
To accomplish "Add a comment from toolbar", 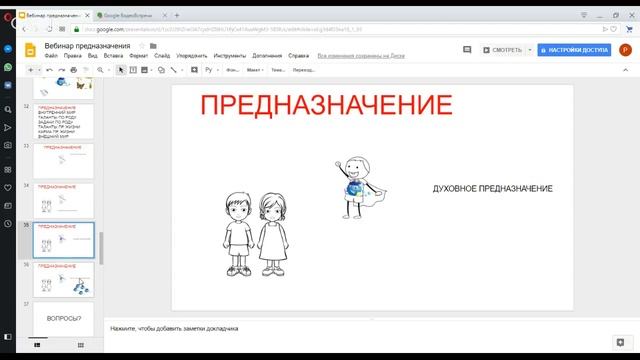I will coord(194,70).
